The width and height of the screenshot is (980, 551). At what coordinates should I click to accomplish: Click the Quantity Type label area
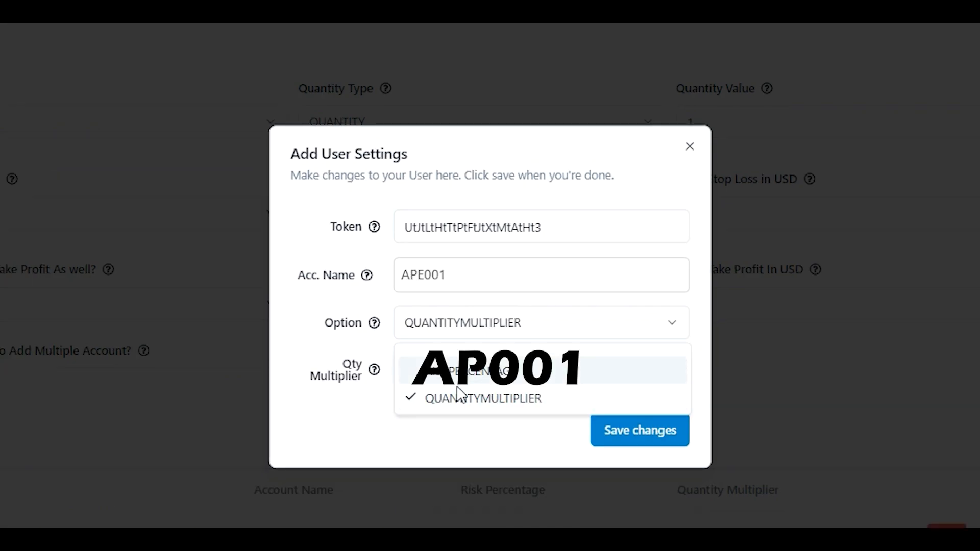point(344,88)
